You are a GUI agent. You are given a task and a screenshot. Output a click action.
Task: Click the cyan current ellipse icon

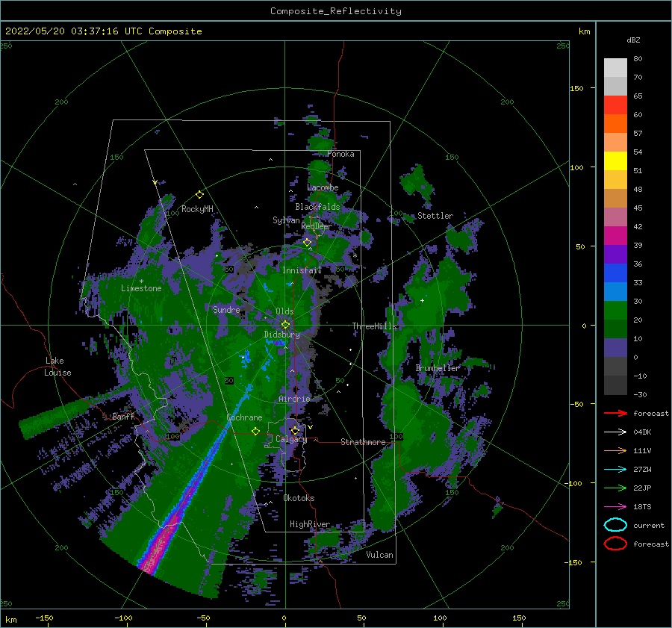point(615,525)
